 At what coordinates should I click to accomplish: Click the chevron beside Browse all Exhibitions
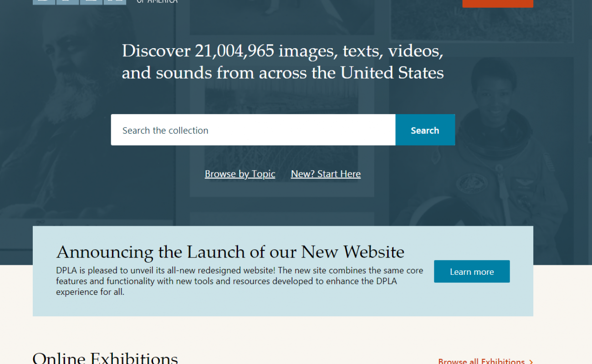click(531, 362)
